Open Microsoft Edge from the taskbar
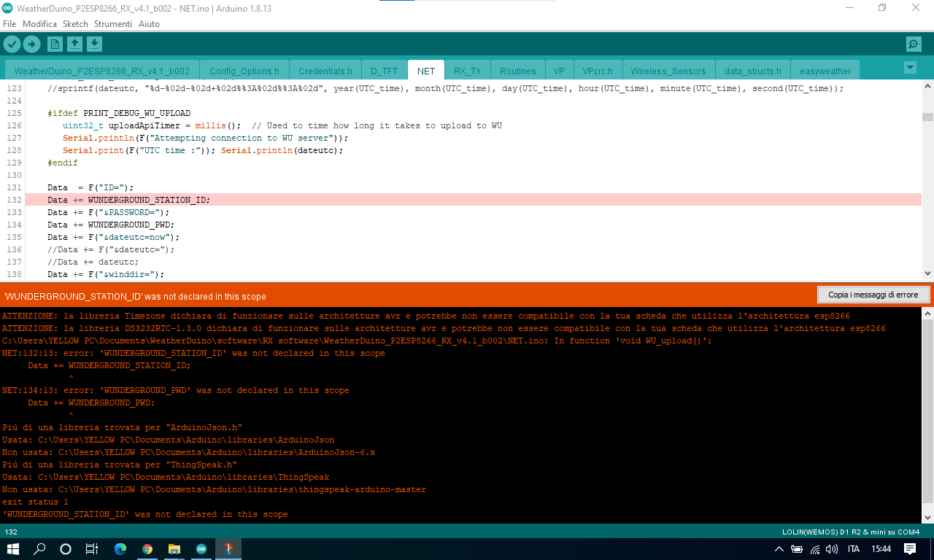Screen dimensions: 934x560 (x=120, y=549)
